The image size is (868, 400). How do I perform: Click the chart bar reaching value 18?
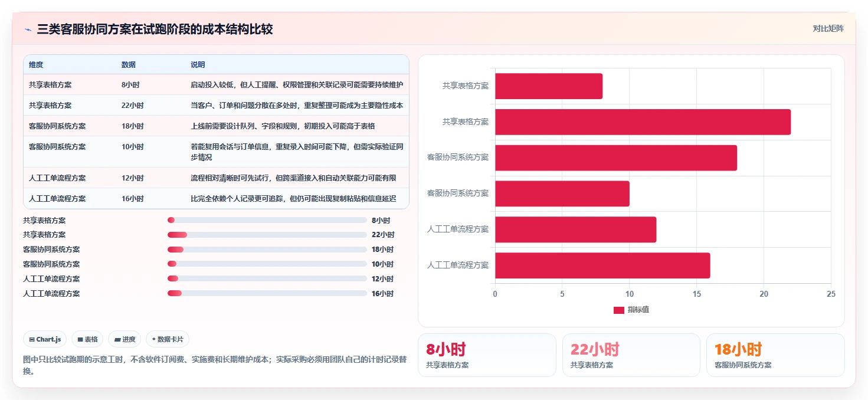pyautogui.click(x=616, y=158)
